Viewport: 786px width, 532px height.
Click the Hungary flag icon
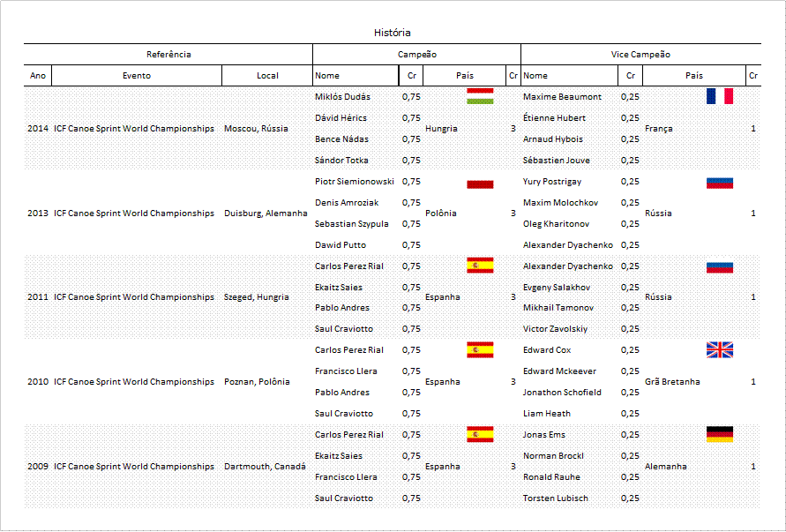480,96
